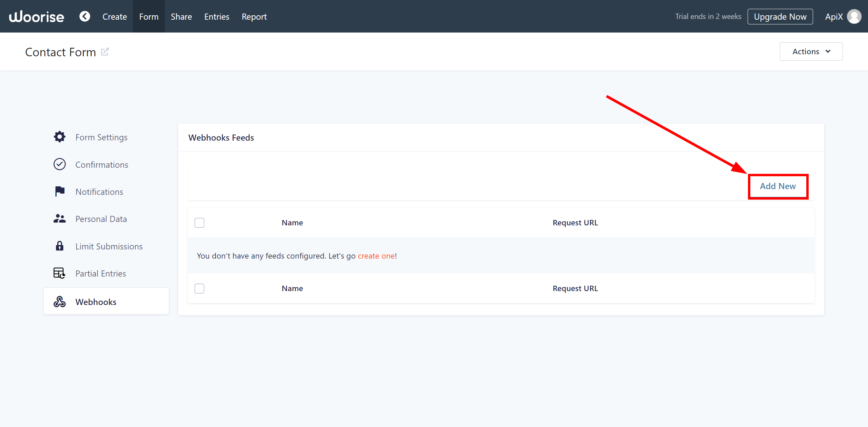The height and width of the screenshot is (427, 868).
Task: Open the ApiX account menu
Action: (x=843, y=17)
